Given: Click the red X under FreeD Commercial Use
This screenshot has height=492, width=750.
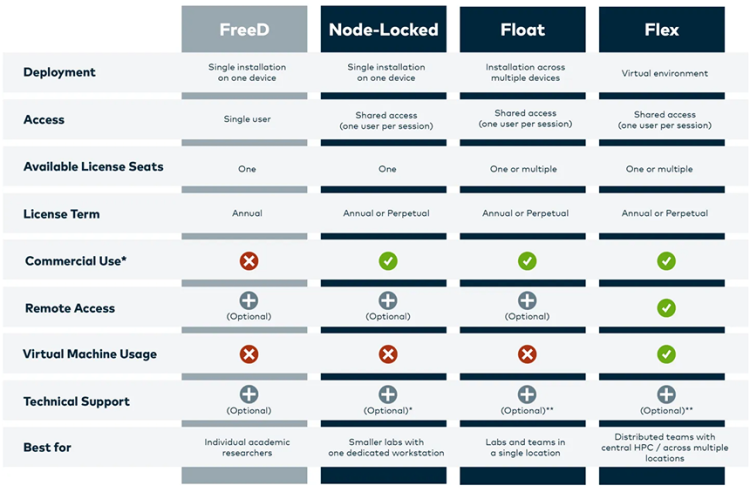Looking at the screenshot, I should pos(249,261).
